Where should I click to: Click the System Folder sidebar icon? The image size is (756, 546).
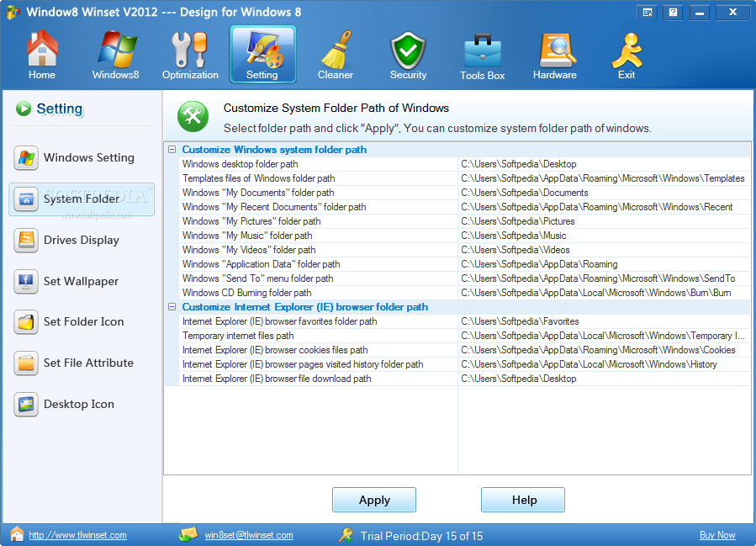(x=26, y=199)
